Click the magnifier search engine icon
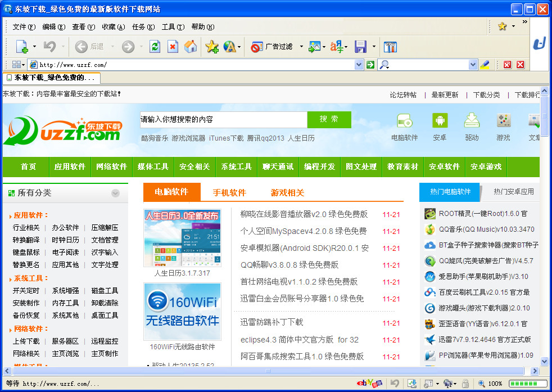 [x=384, y=65]
